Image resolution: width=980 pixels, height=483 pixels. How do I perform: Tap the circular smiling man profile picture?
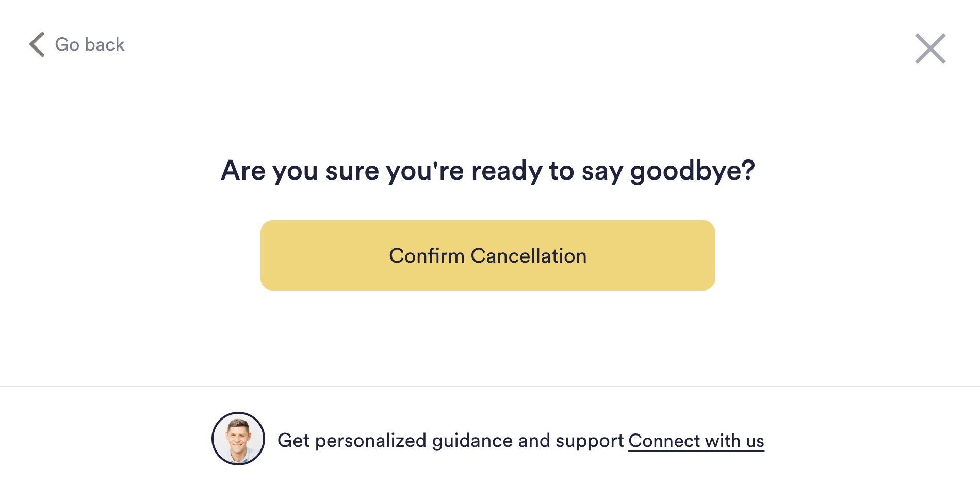click(238, 439)
